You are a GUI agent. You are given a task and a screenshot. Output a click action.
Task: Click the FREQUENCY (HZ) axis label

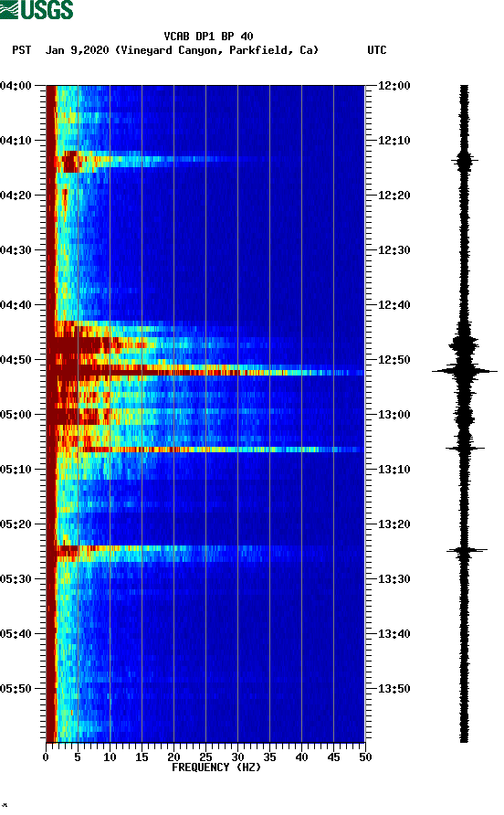(216, 767)
